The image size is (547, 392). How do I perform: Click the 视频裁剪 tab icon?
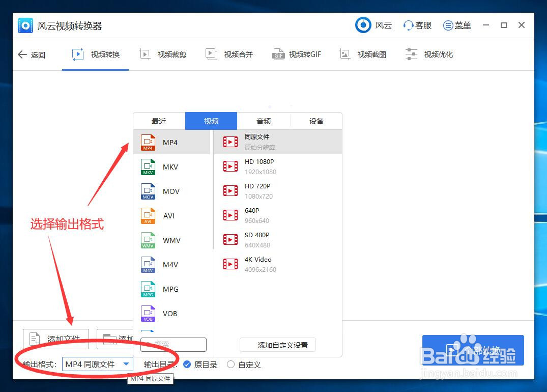[x=145, y=54]
